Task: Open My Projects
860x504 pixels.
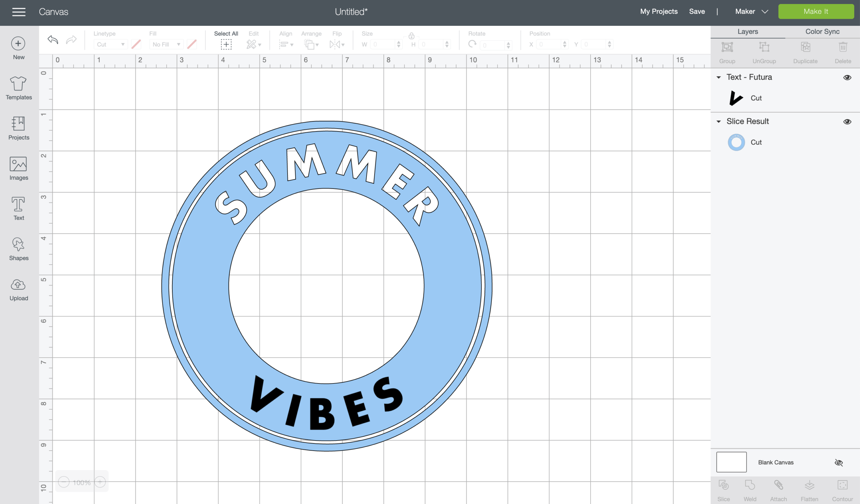Action: point(658,12)
